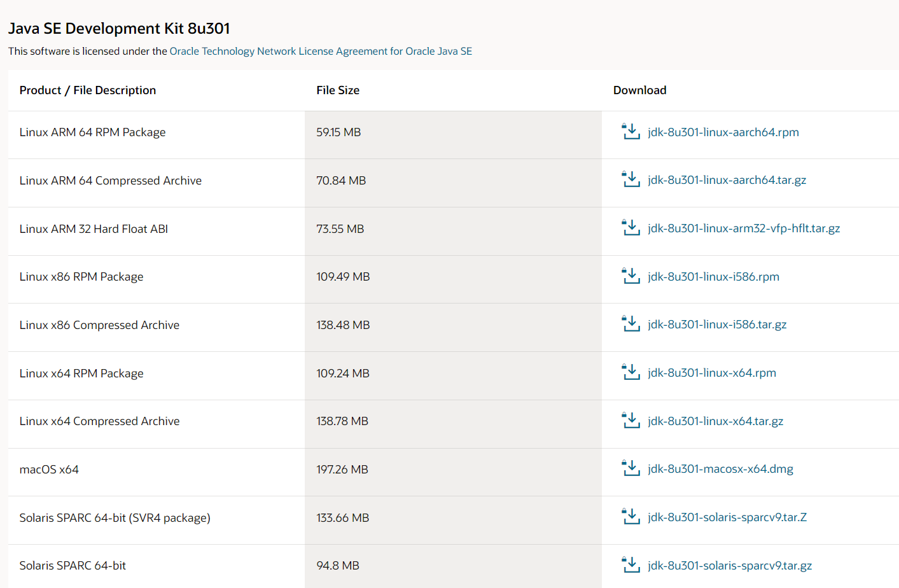899x588 pixels.
Task: Select 'Linux x64 RPM Package' text
Action: (x=81, y=374)
